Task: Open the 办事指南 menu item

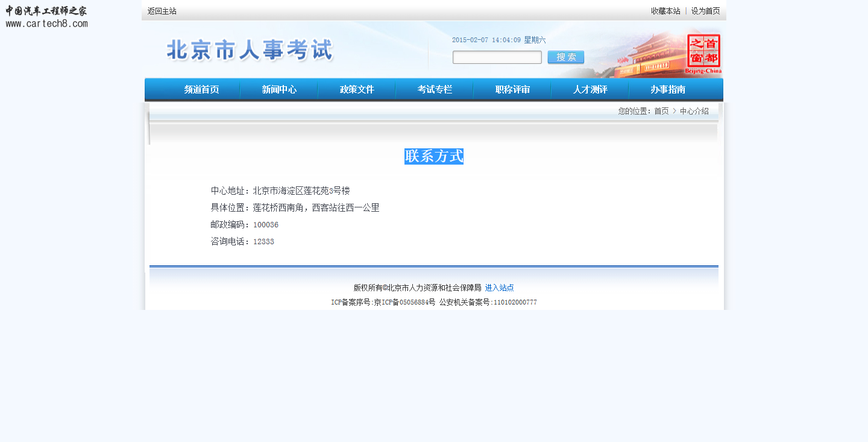Action: (x=668, y=90)
